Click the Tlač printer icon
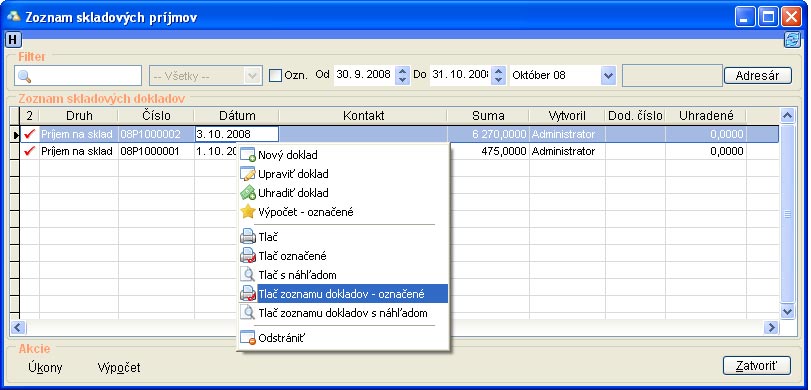 click(248, 237)
